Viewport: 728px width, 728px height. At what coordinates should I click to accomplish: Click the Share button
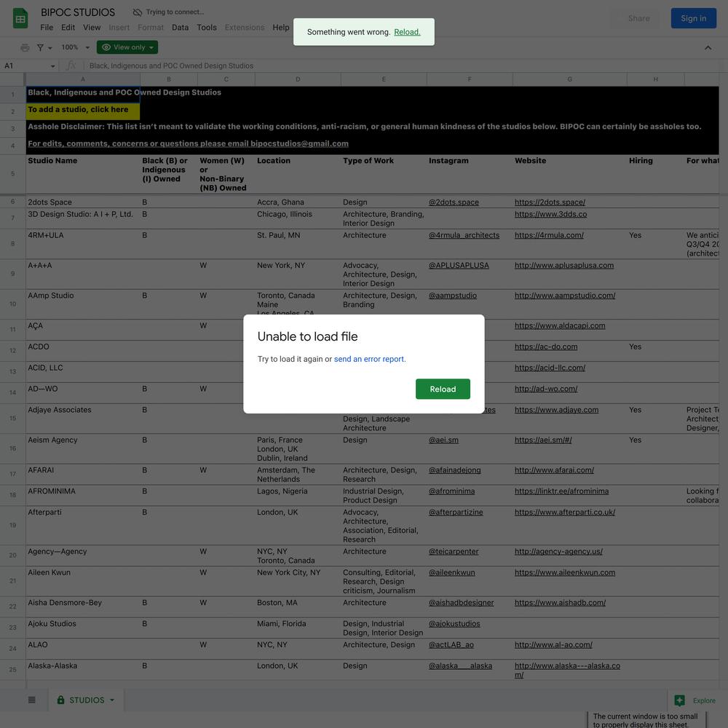coord(638,19)
